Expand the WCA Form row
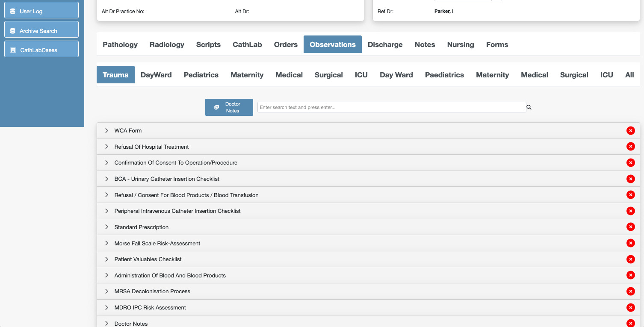 [x=107, y=130]
